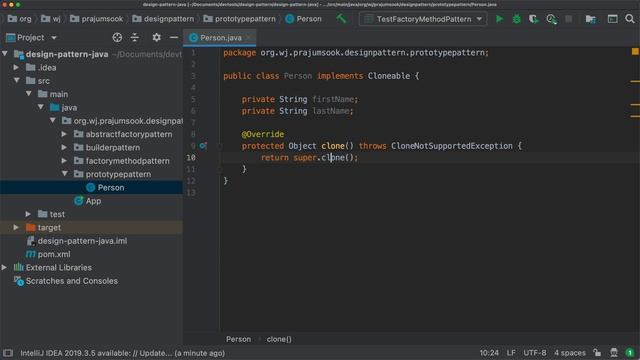Screen dimensions: 640x360
Task: Open line:column 10:24 indicator
Action: [489, 353]
